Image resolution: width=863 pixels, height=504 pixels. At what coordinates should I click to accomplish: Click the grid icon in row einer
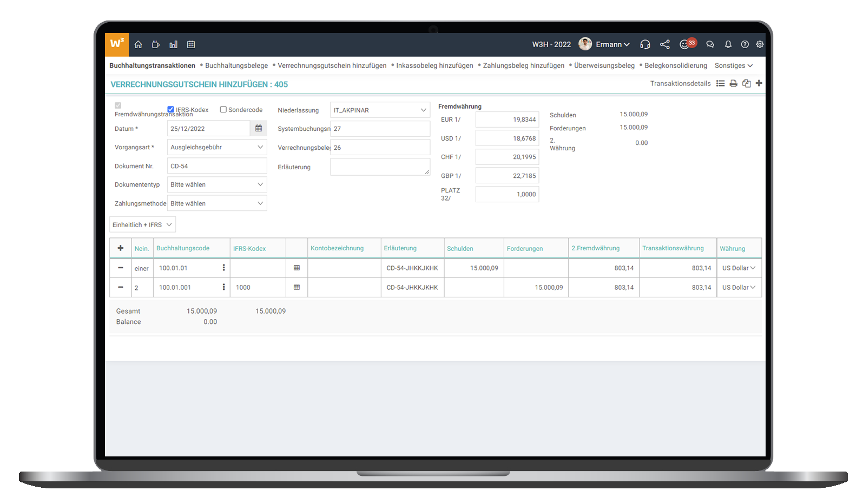click(297, 268)
